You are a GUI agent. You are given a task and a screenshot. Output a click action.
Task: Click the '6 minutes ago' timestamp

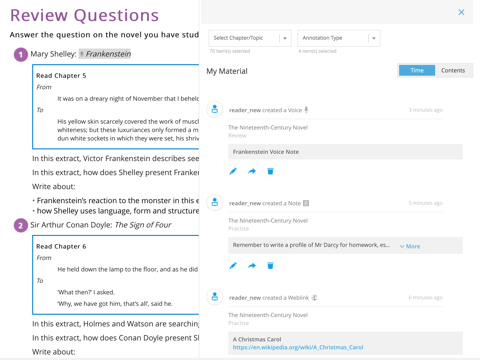(426, 297)
